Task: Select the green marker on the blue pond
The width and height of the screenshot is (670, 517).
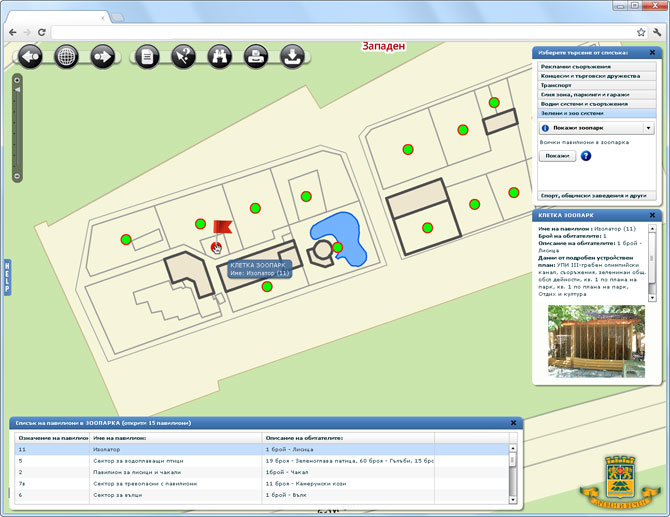Action: tap(338, 247)
